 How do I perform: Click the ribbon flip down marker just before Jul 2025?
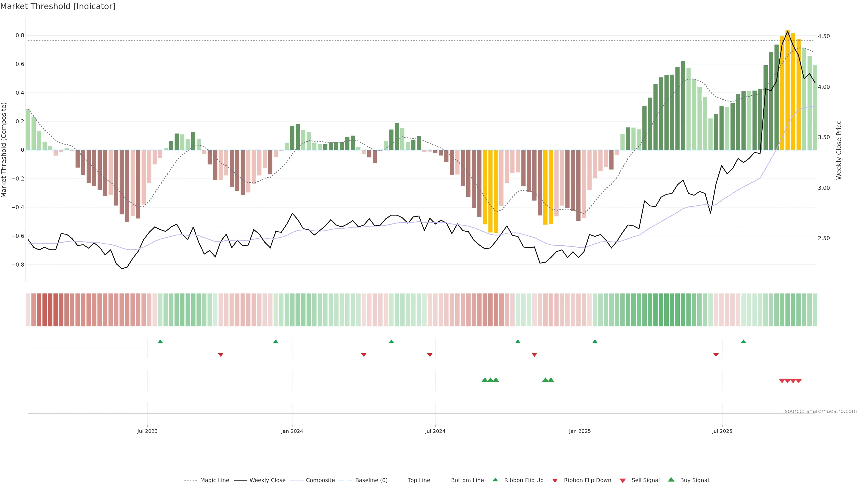pyautogui.click(x=716, y=355)
